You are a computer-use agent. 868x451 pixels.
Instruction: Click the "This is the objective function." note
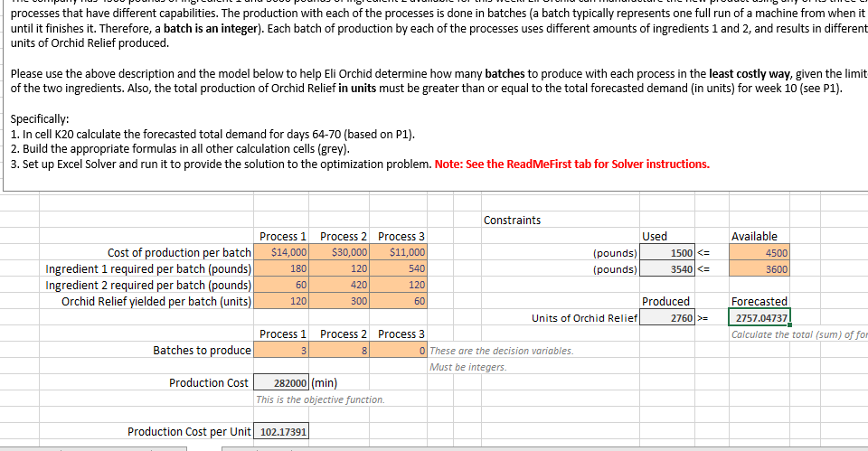(x=320, y=399)
